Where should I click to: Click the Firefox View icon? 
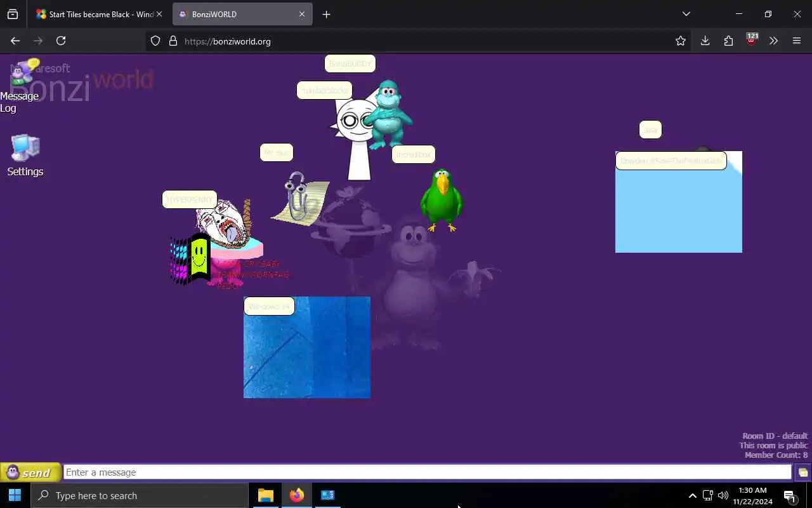click(13, 14)
